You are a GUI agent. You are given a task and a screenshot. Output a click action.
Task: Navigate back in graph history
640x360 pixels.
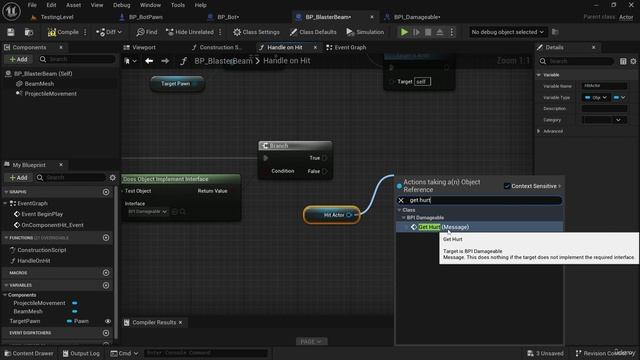pos(149,61)
